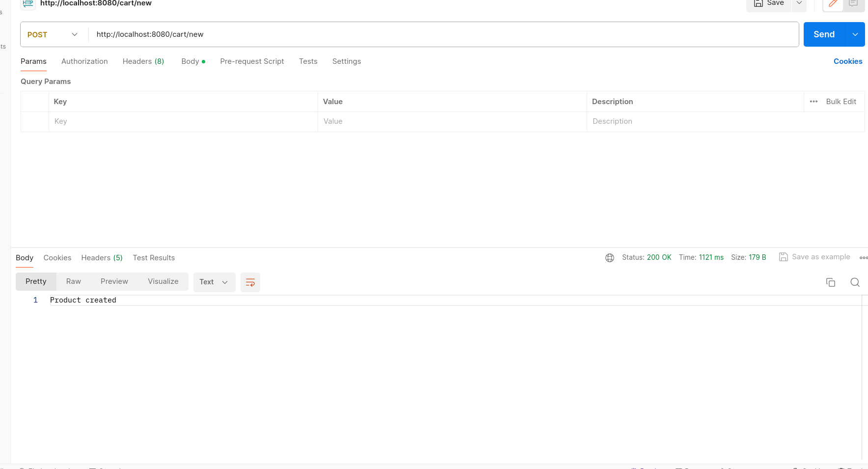Image resolution: width=868 pixels, height=469 pixels.
Task: Click the HTTP request type icon
Action: (28, 3)
